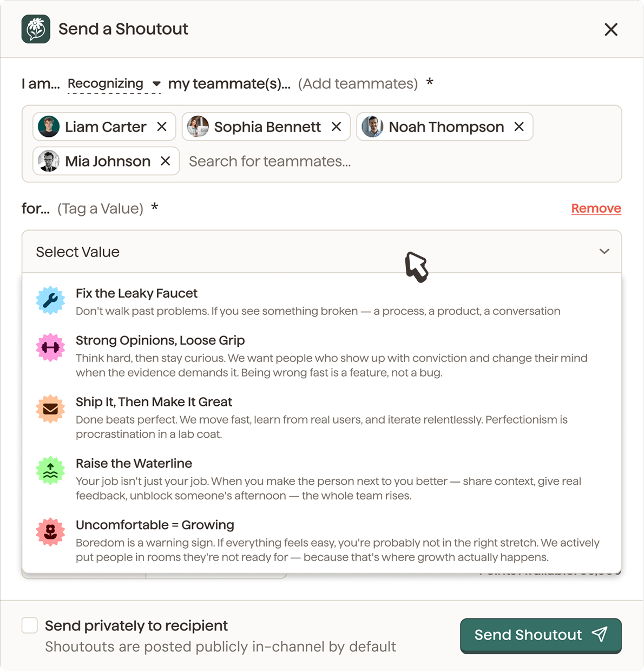This screenshot has width=644, height=672.
Task: Click the flower app logo in header
Action: (36, 29)
